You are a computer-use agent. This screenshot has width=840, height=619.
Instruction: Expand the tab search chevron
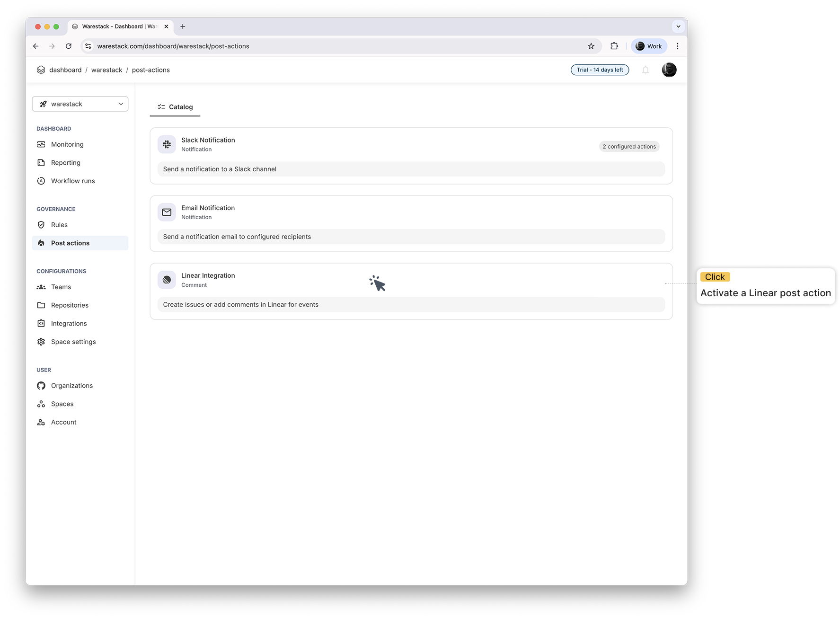[x=678, y=27]
